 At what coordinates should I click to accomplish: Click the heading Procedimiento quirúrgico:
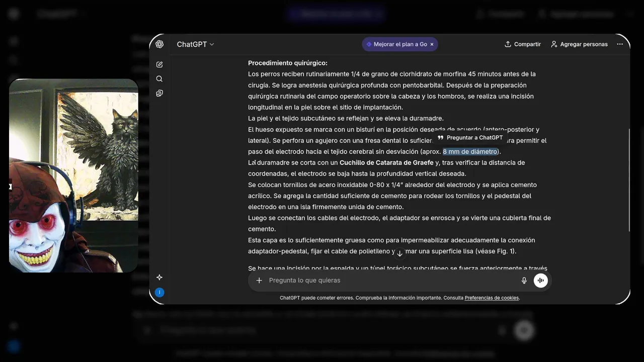(288, 63)
